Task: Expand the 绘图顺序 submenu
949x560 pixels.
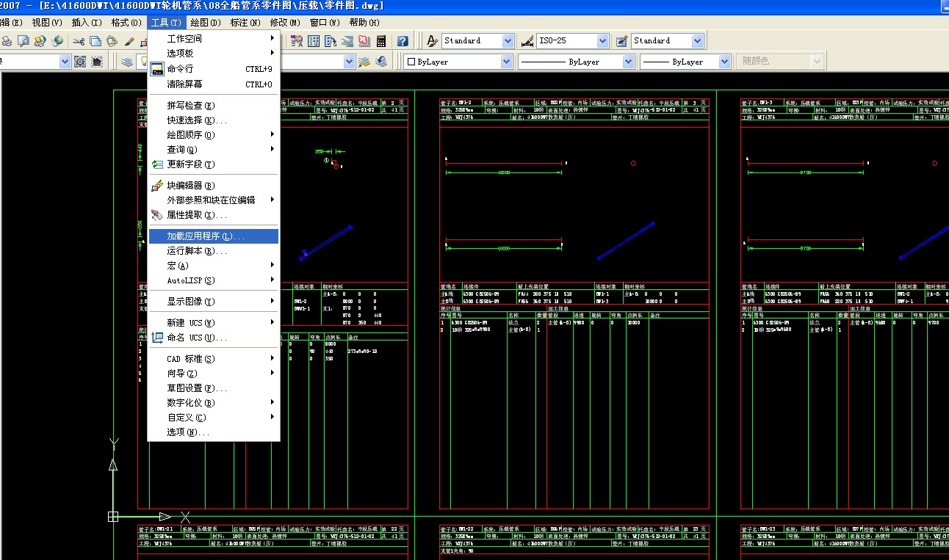Action: [213, 134]
